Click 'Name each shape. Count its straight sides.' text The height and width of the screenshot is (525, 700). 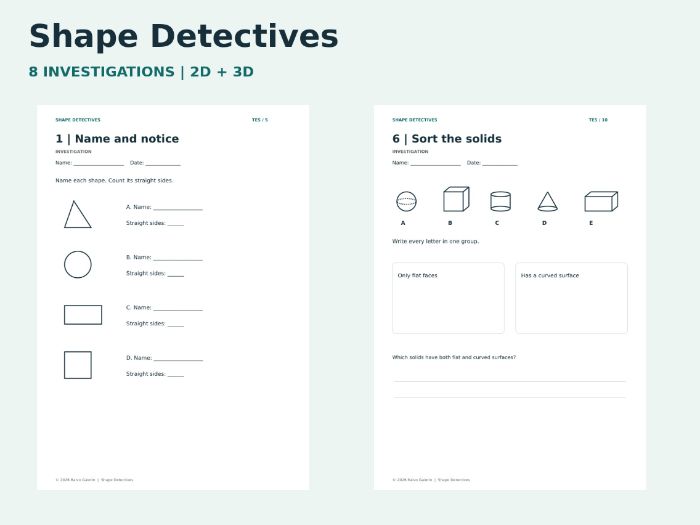pos(114,180)
